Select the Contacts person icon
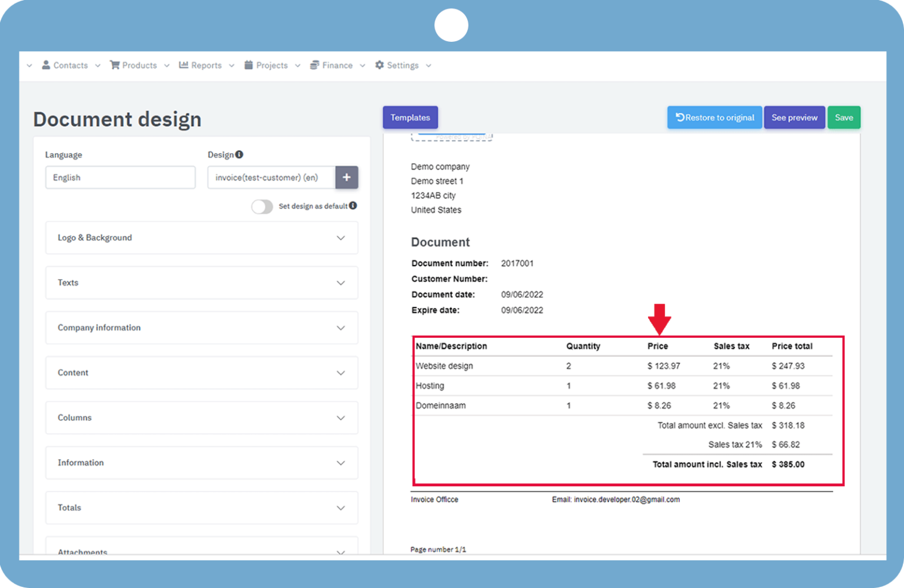This screenshot has height=588, width=904. click(x=46, y=65)
